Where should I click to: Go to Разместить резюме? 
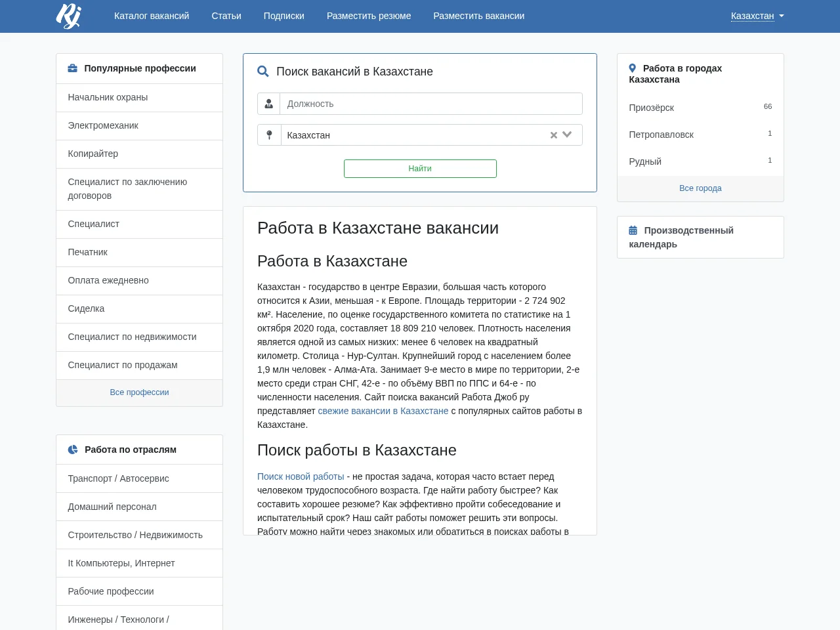(x=369, y=16)
